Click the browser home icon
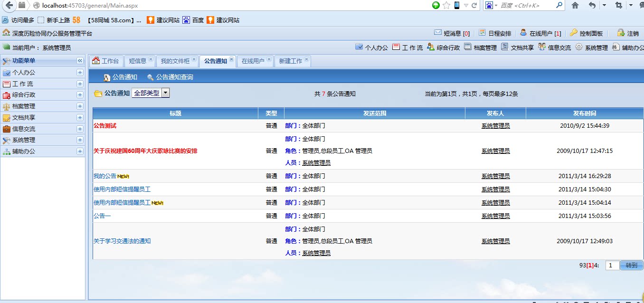This screenshot has height=303, width=644. point(575,6)
